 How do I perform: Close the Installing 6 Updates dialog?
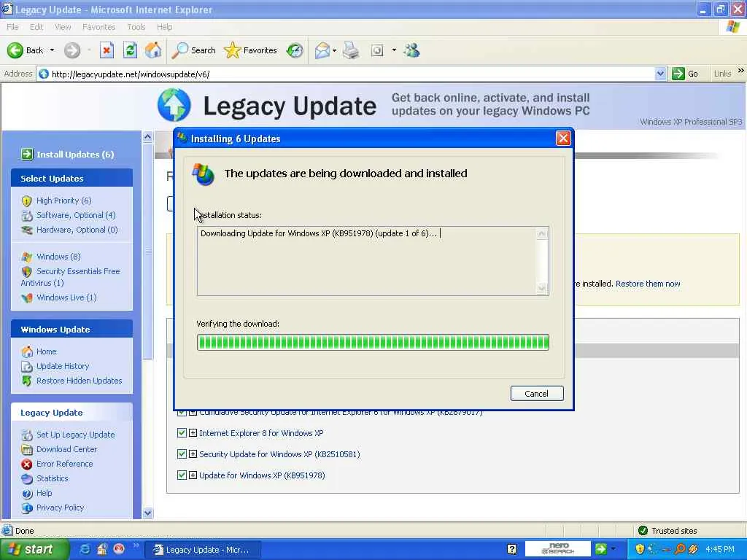[562, 138]
